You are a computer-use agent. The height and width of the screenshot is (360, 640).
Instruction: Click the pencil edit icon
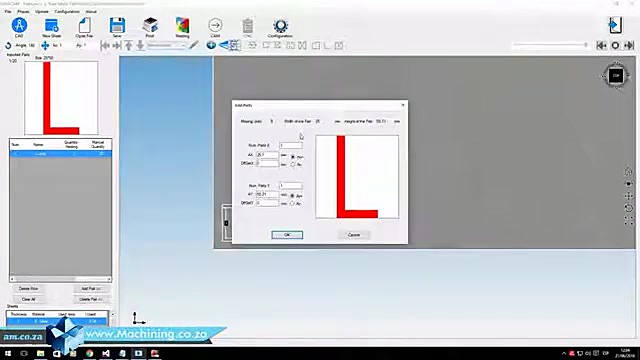pos(194,45)
